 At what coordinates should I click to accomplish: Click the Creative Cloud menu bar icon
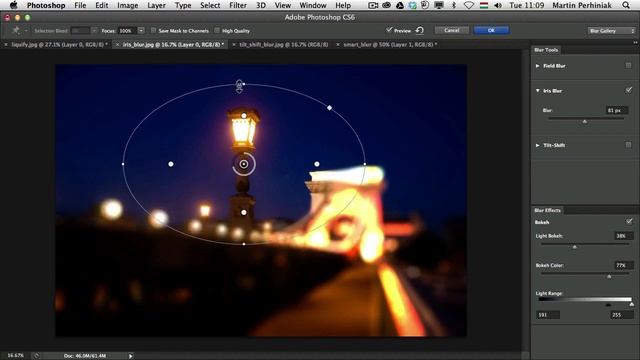(x=386, y=5)
